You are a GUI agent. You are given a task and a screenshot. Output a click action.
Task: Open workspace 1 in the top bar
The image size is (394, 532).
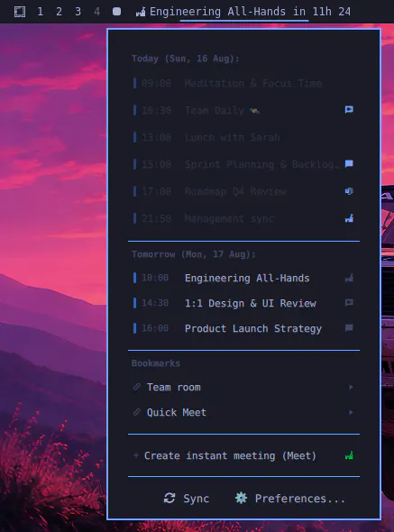[40, 12]
